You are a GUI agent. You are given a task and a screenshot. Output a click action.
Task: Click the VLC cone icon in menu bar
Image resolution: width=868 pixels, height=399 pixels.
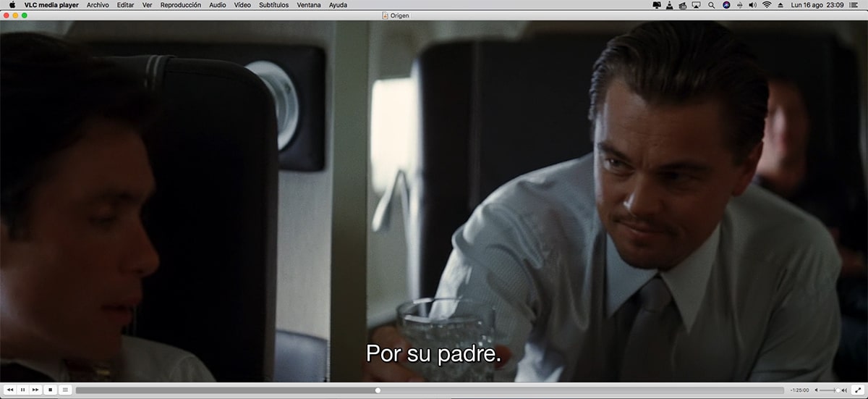click(669, 4)
